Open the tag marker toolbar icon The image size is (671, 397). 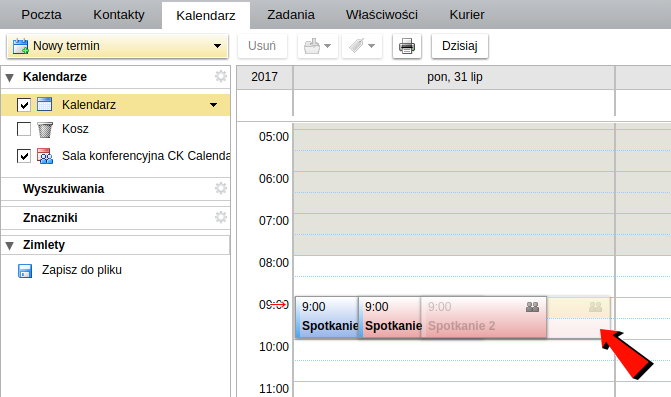point(362,46)
